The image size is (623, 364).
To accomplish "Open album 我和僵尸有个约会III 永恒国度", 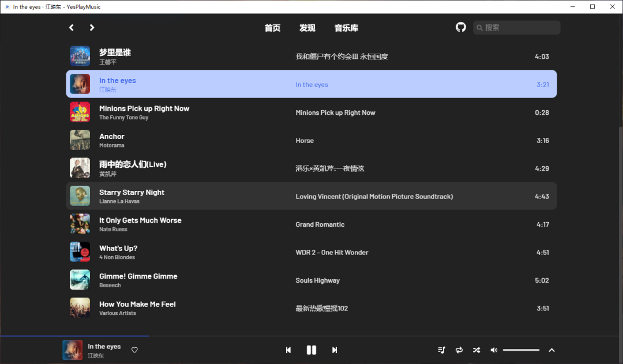I will coord(341,57).
